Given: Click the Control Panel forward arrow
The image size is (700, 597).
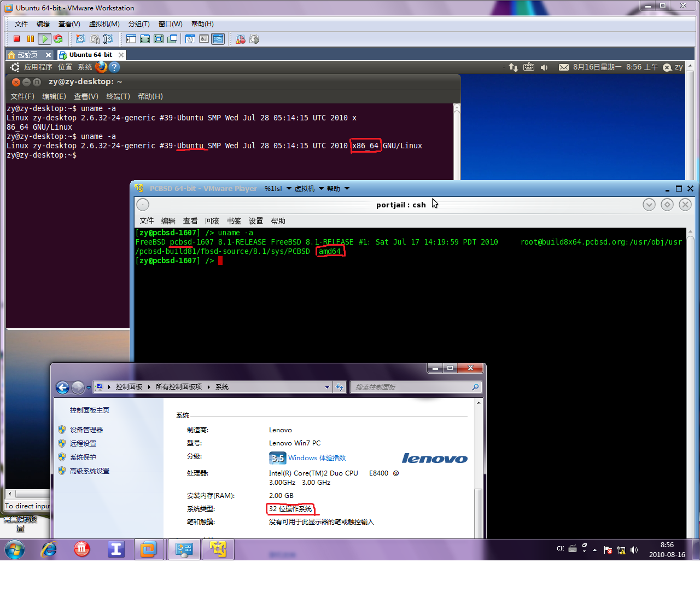Looking at the screenshot, I should [78, 387].
